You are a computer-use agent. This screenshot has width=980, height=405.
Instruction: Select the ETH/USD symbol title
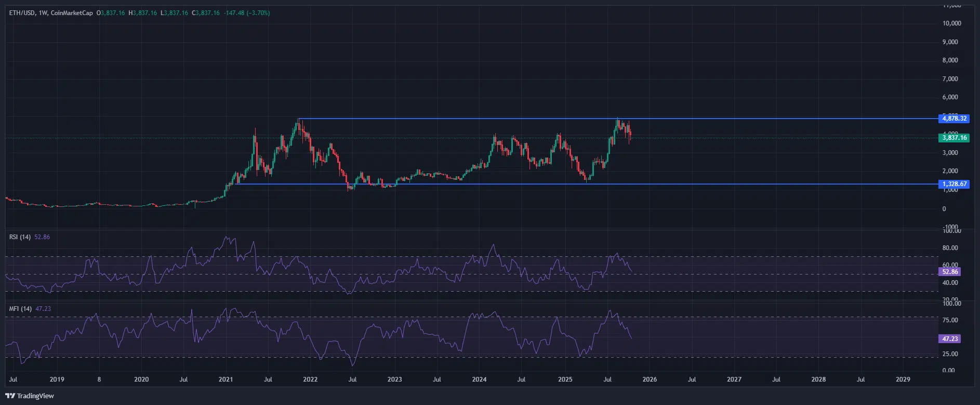21,13
